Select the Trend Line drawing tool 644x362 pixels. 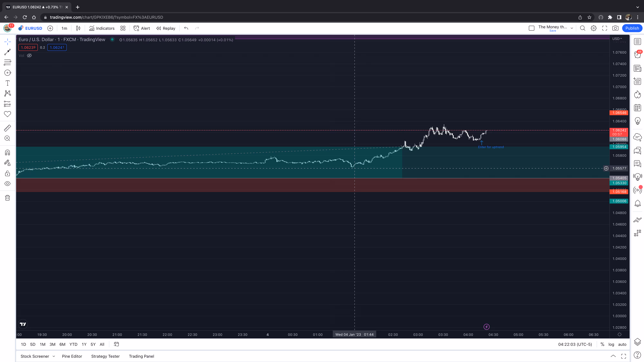(x=8, y=52)
